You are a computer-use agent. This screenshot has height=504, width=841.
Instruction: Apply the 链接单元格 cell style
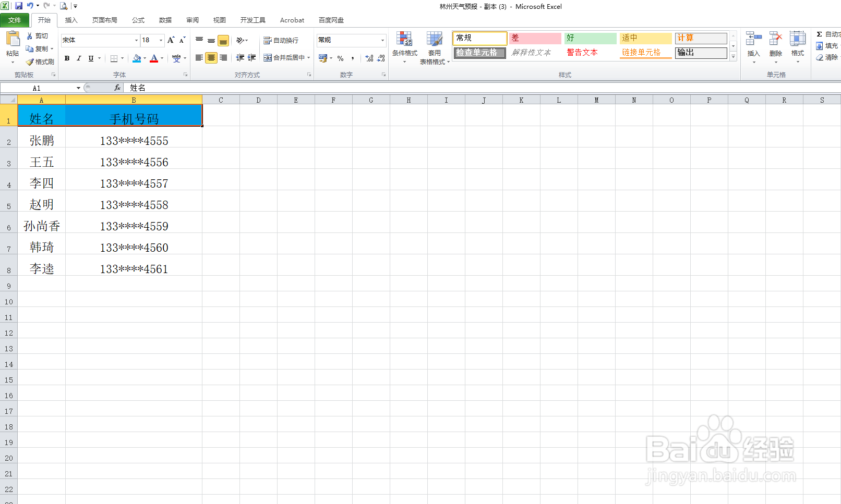(645, 53)
